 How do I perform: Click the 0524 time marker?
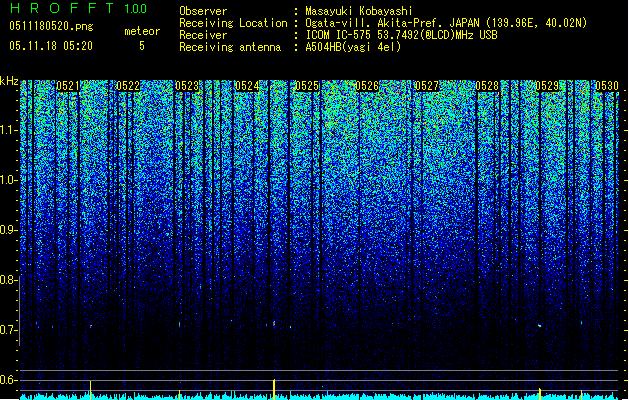(247, 86)
